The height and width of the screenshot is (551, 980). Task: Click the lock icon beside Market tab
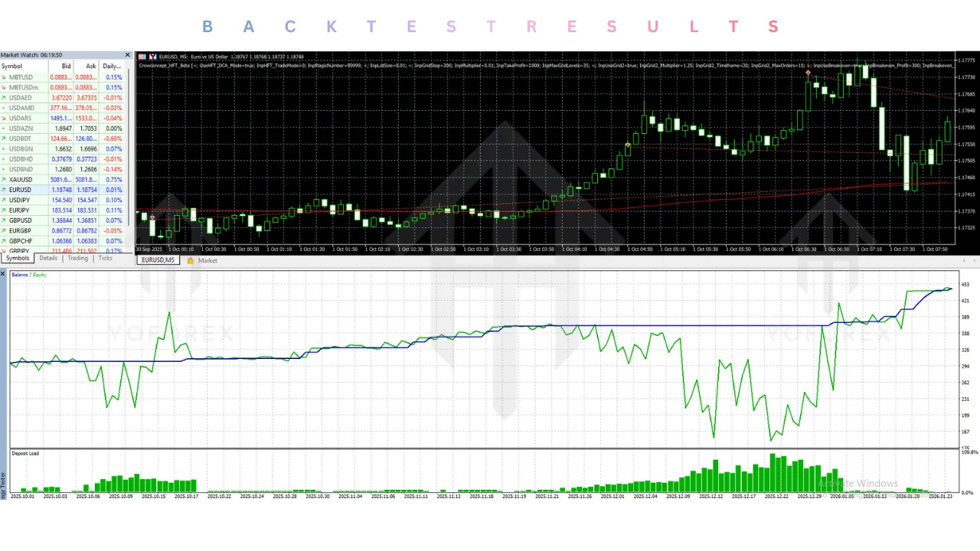pos(190,260)
